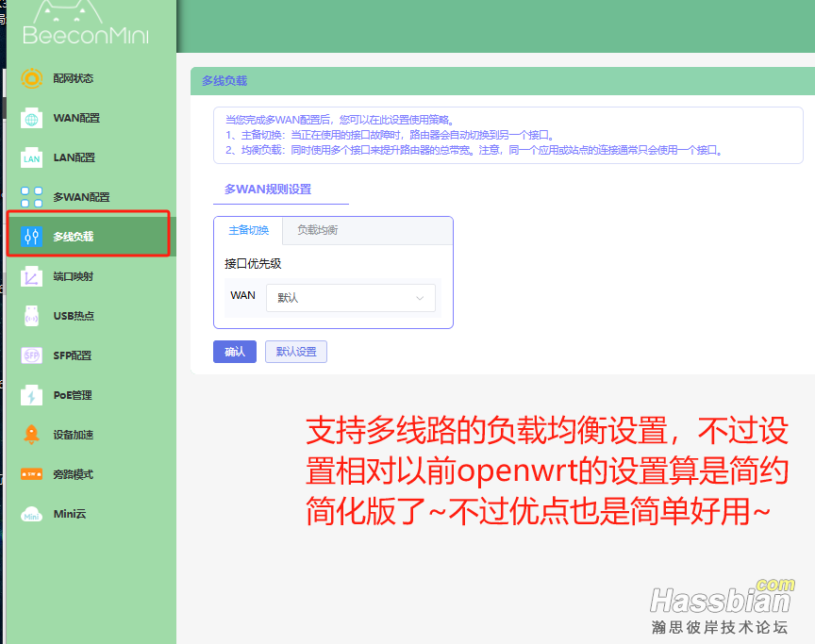Click the BeeconMini logo at top

click(86, 25)
